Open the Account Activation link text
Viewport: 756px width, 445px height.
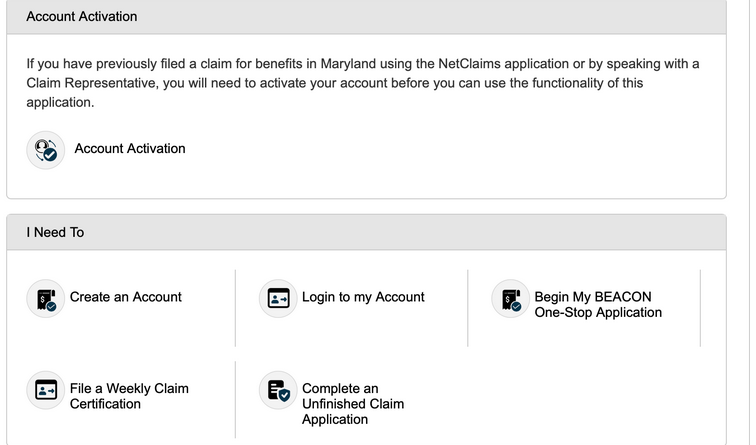point(130,148)
